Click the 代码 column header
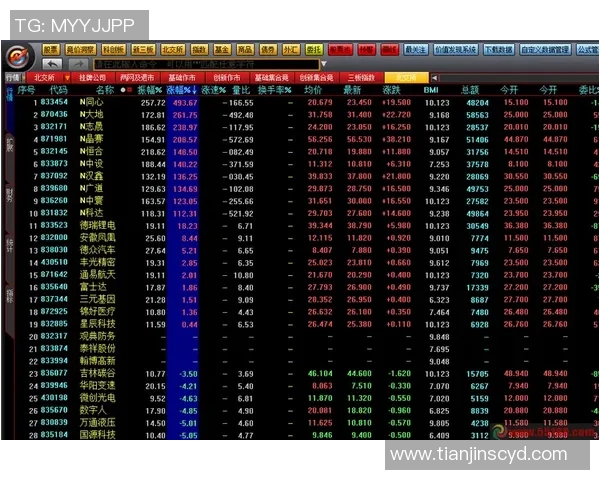This screenshot has height=480, width=600. [59, 90]
